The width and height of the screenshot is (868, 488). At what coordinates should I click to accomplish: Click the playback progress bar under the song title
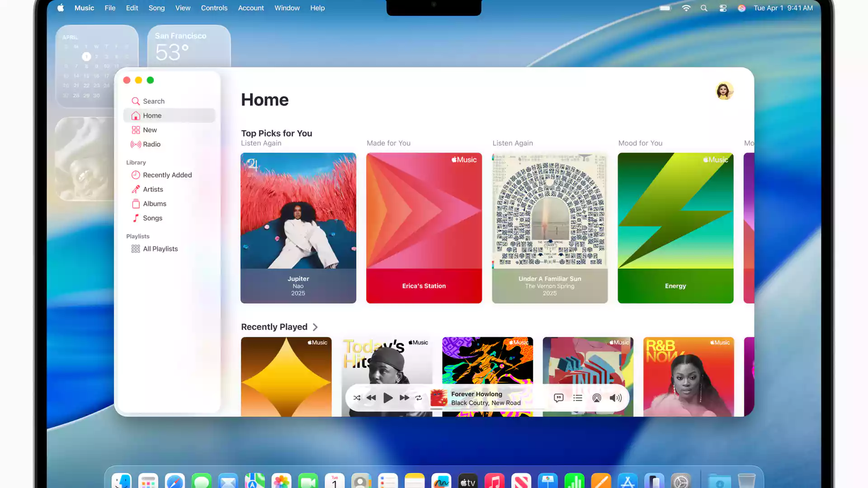[x=487, y=409]
